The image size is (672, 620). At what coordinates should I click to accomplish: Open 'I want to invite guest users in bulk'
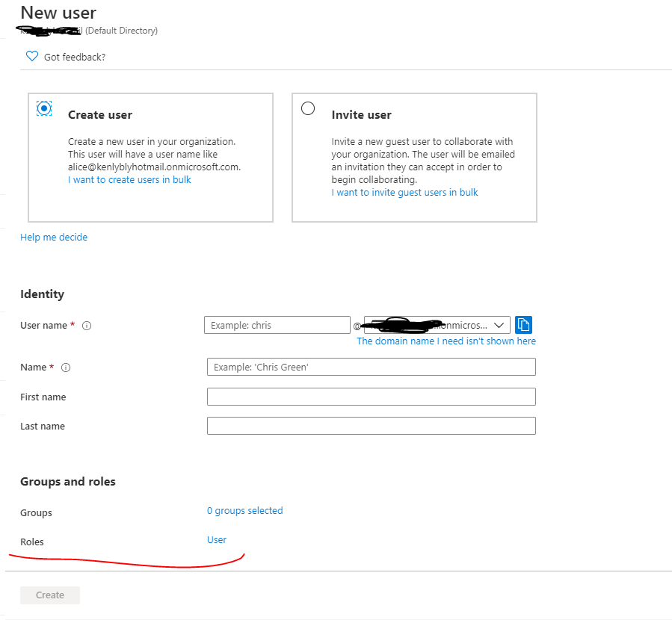pos(404,193)
